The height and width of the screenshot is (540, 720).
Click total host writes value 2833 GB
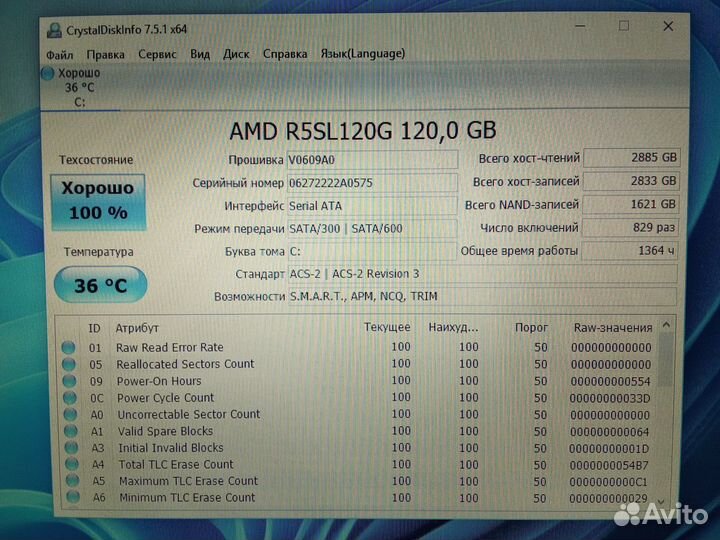pyautogui.click(x=631, y=181)
